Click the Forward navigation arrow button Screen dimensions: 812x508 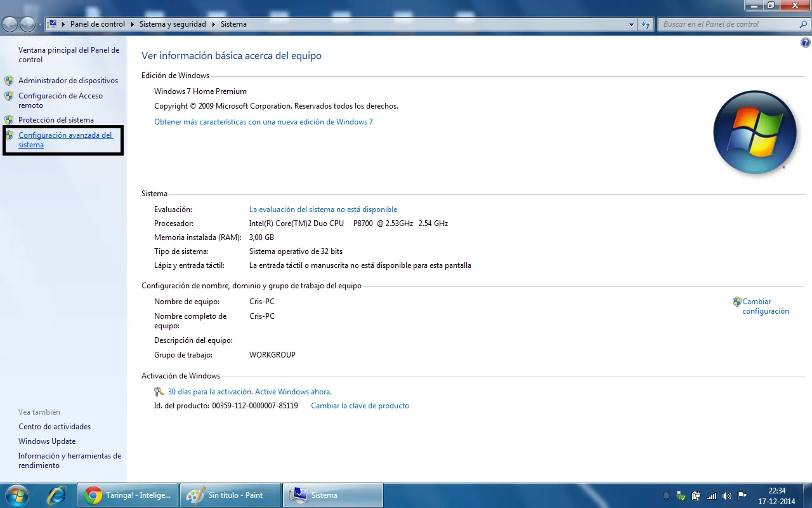[x=27, y=24]
